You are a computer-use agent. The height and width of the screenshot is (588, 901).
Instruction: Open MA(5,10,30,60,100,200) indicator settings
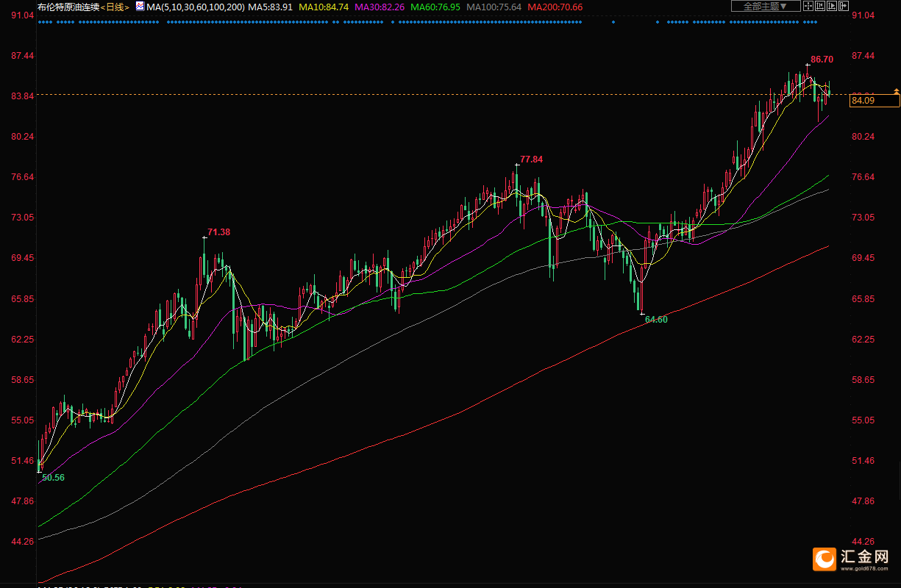point(194,7)
